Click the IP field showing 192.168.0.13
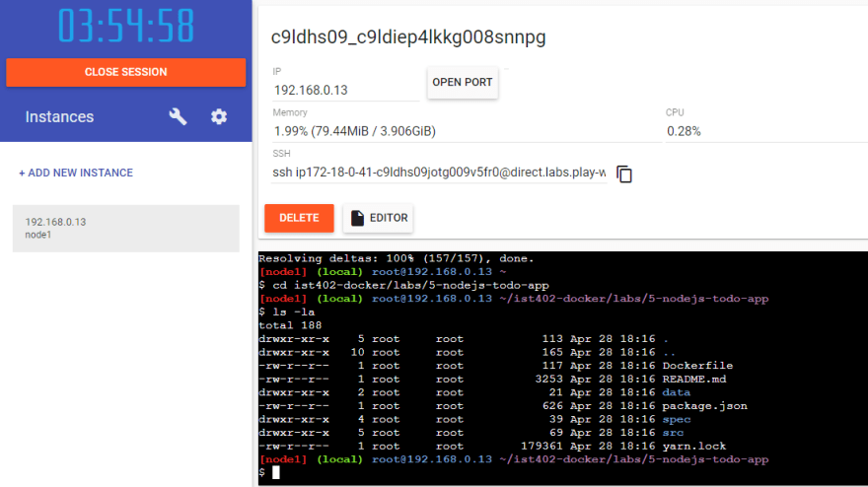The width and height of the screenshot is (868, 487). [x=345, y=91]
